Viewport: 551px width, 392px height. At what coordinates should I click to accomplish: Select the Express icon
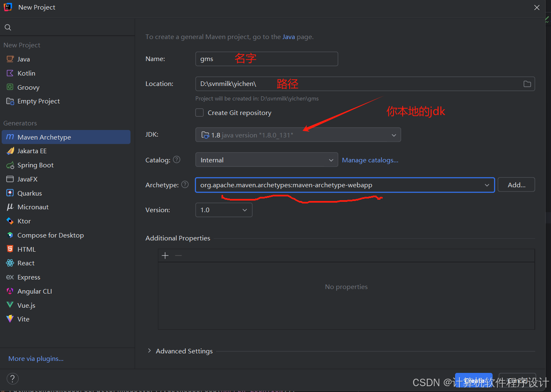coord(10,277)
